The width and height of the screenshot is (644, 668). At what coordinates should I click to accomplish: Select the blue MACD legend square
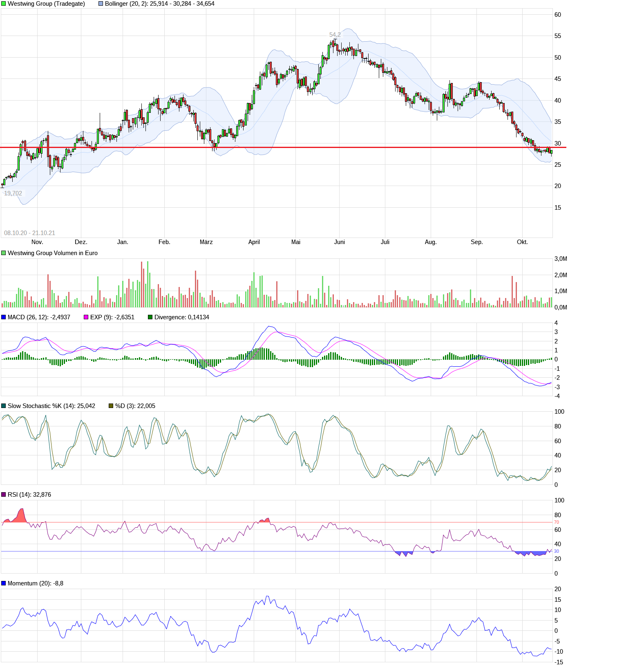(4, 317)
